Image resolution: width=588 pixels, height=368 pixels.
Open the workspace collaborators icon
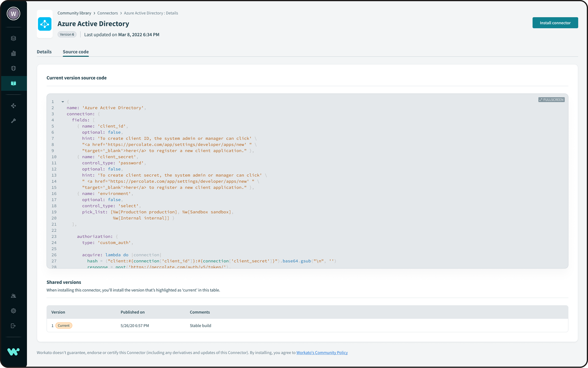pos(13,296)
